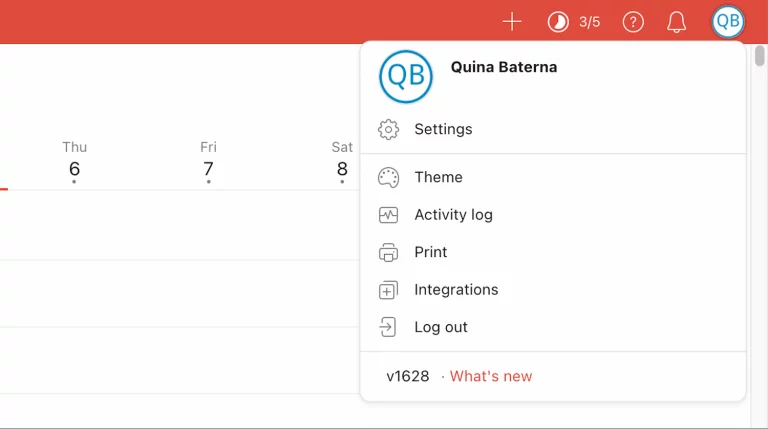The width and height of the screenshot is (768, 429).
Task: Open Settings from the profile menu
Action: 443,129
